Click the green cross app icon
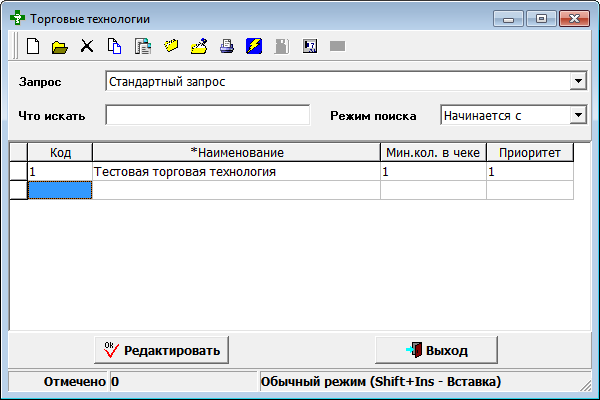Viewport: 600px width, 400px height. 17,18
